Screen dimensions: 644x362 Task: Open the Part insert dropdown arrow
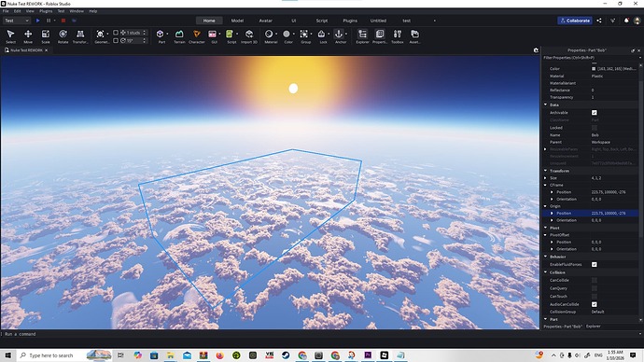[x=167, y=34]
